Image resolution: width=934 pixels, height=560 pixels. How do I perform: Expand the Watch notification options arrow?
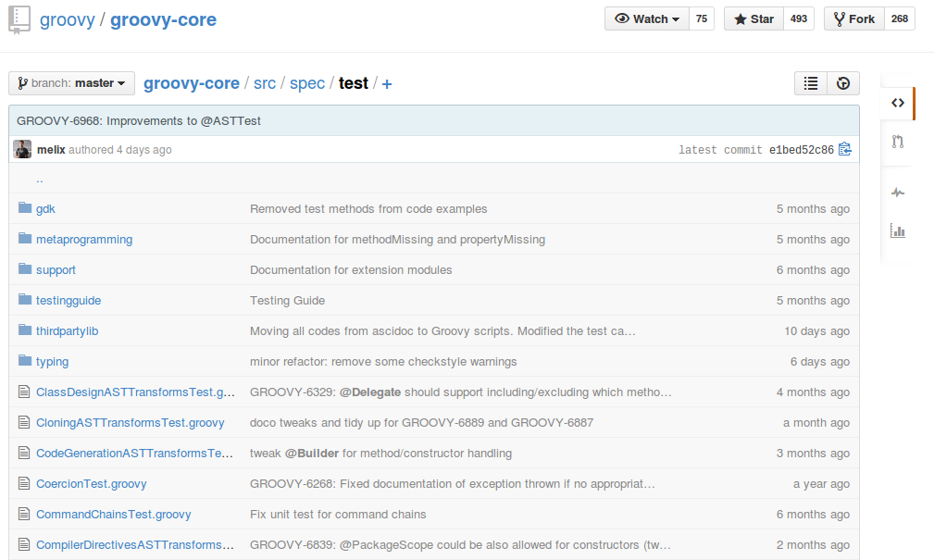click(x=677, y=18)
